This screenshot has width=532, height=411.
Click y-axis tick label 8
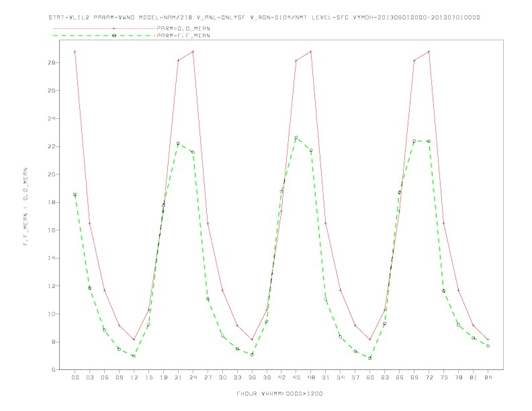[53, 342]
